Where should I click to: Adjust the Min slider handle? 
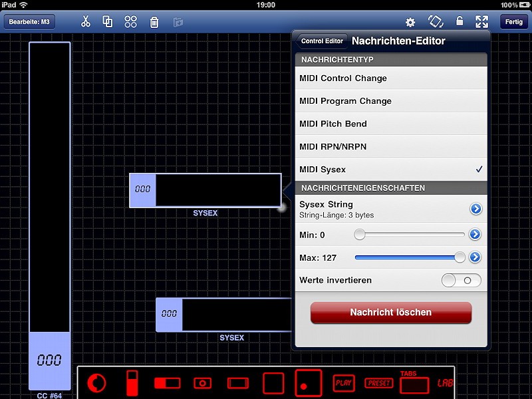coord(359,234)
